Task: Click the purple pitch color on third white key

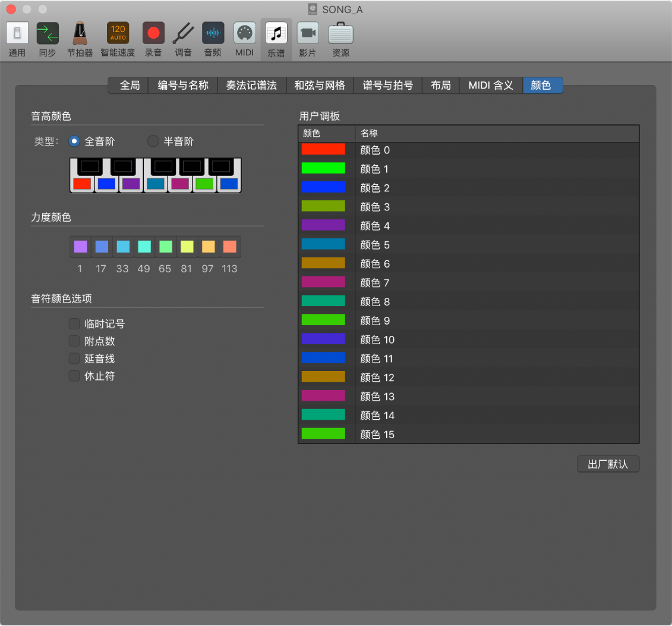Action: [x=131, y=184]
